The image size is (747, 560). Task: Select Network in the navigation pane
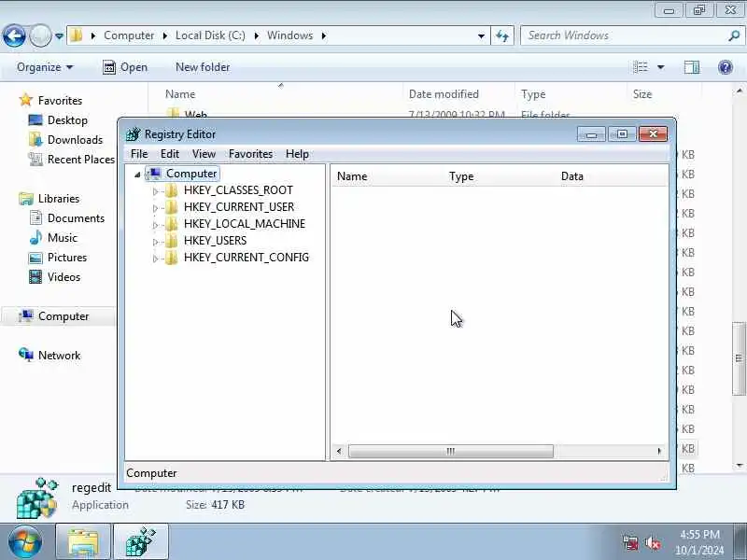coord(59,356)
